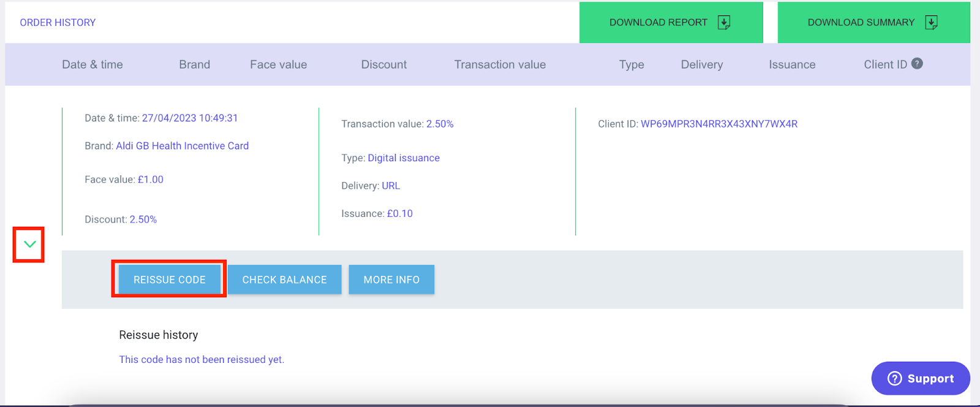Select the Date & time column header
980x407 pixels.
pyautogui.click(x=92, y=64)
